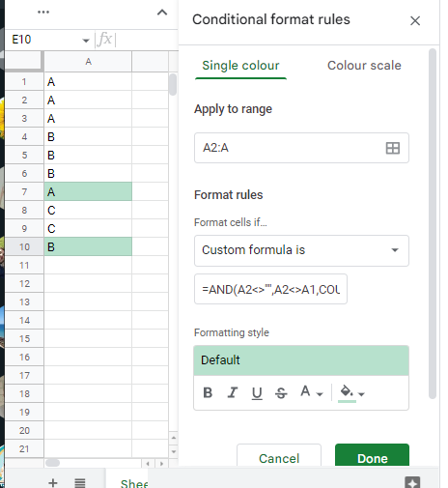This screenshot has width=448, height=488.
Task: Open the Name box dropdown arrow
Action: (x=86, y=41)
